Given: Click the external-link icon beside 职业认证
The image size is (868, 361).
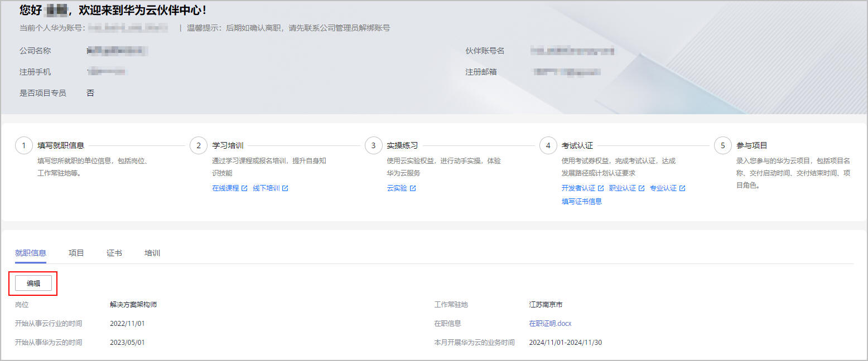Looking at the screenshot, I should 642,188.
